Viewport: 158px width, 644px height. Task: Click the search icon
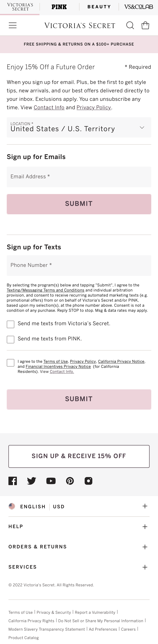(x=130, y=25)
